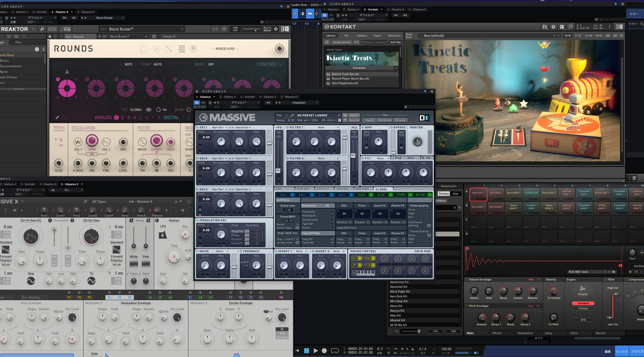Click the Browser view button in Massive

(x=400, y=120)
